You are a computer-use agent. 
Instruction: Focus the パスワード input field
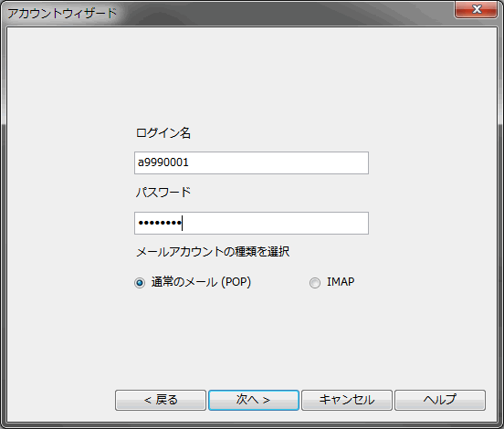click(251, 223)
